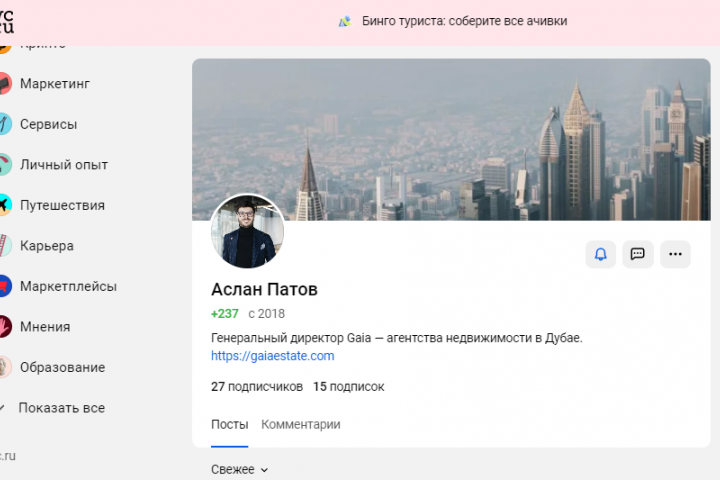This screenshot has width=720, height=480.
Task: Click the Dubai skyline cover image
Action: point(451,139)
